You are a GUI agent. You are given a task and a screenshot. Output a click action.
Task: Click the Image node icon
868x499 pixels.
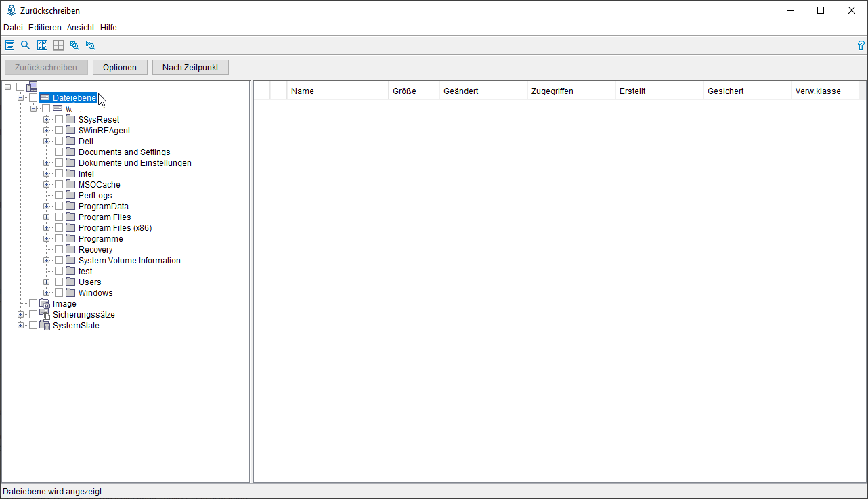pyautogui.click(x=45, y=304)
